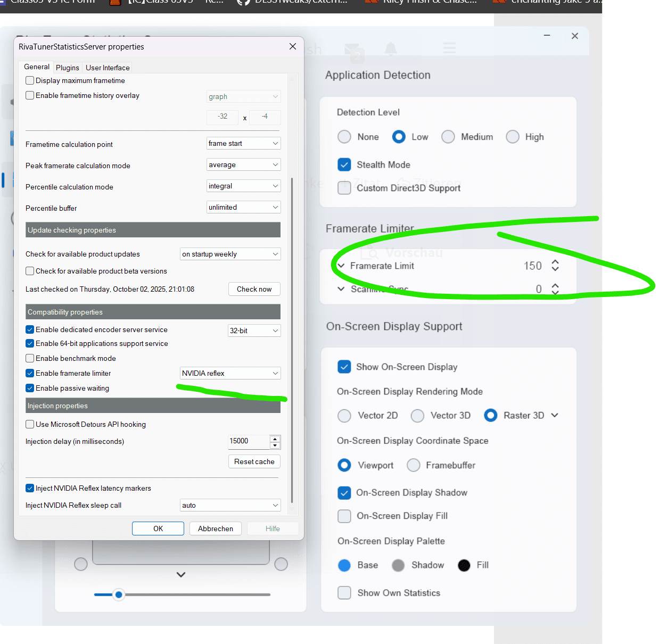Viewport: 659px width, 644px height.
Task: Select Medium detection level
Action: click(448, 137)
